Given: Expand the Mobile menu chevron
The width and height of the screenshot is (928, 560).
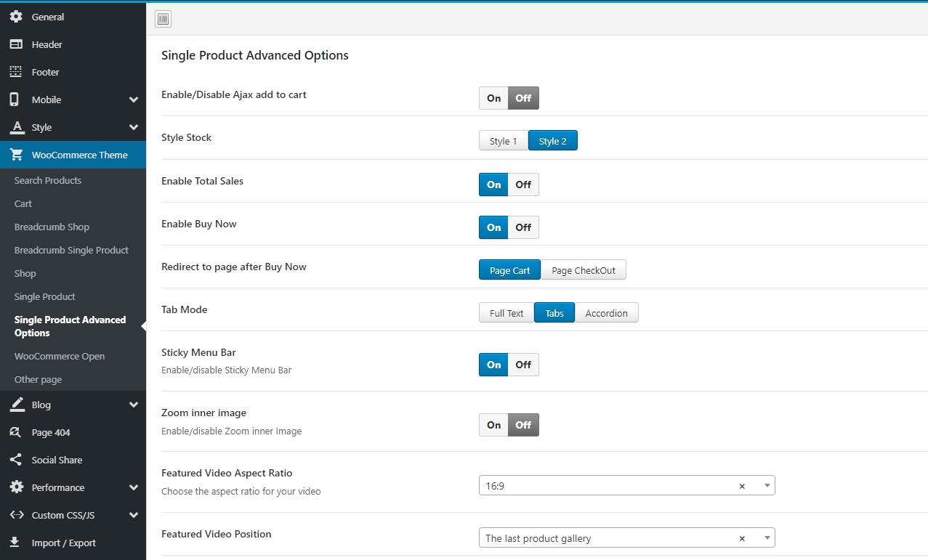Looking at the screenshot, I should pyautogui.click(x=134, y=100).
